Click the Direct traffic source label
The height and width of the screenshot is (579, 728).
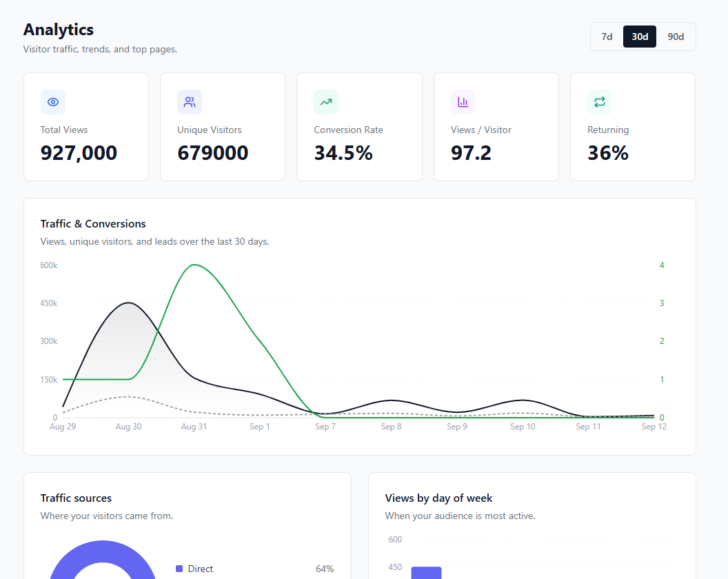pyautogui.click(x=200, y=569)
